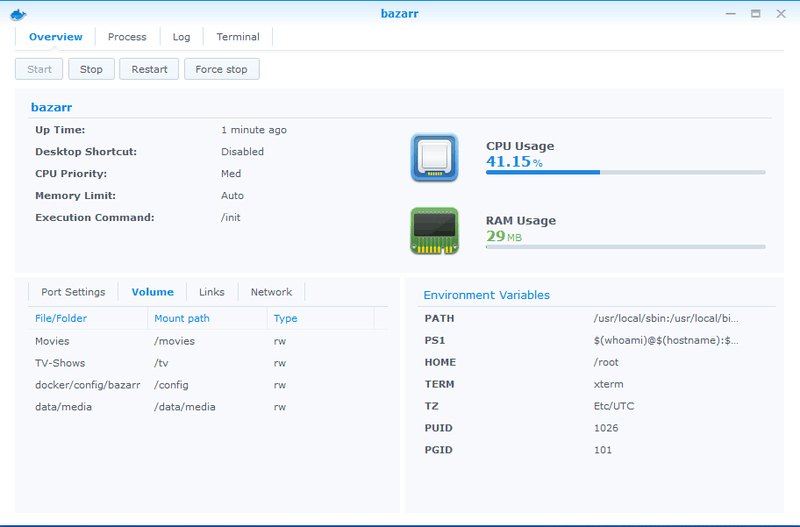The image size is (800, 527).
Task: Click the Execution Command value /init
Action: pos(231,217)
